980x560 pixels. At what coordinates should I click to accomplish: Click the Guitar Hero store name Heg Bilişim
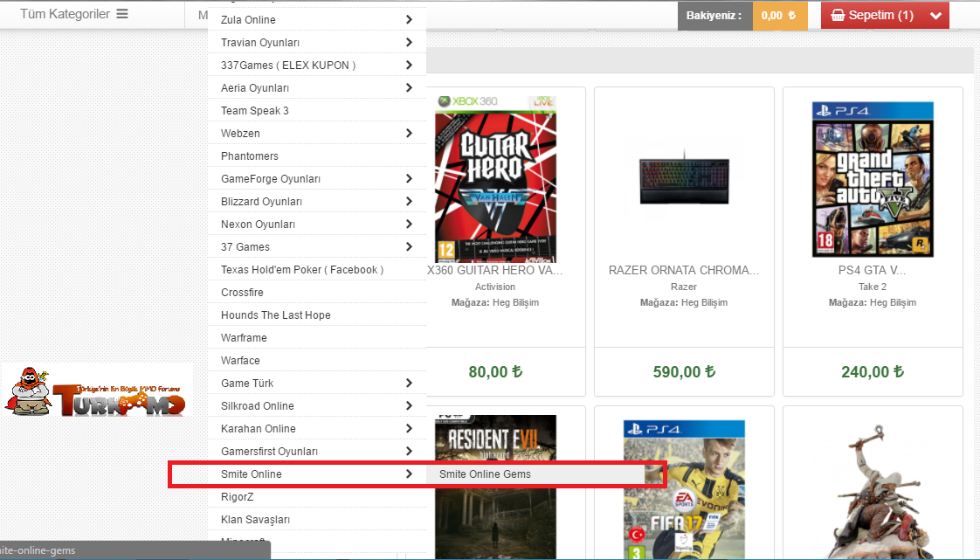pos(515,302)
